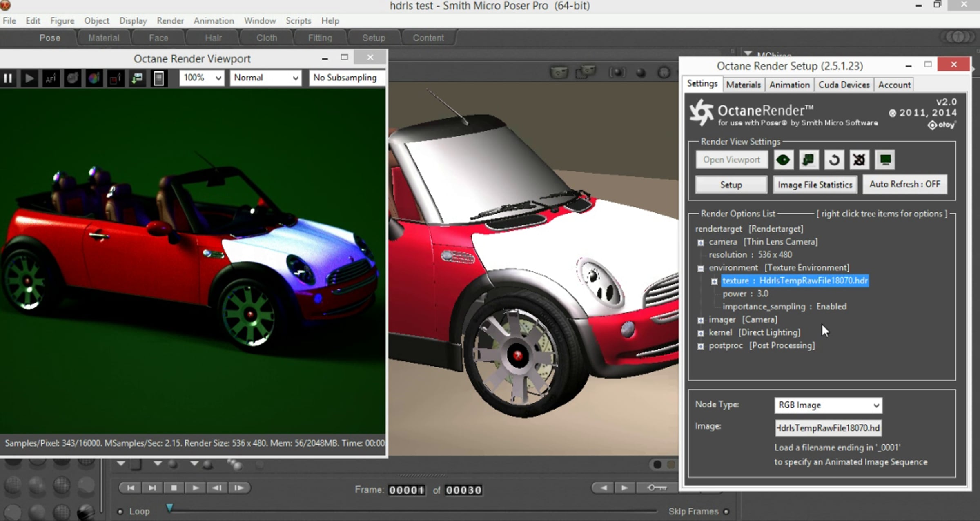Switch to the Content room tab

point(428,38)
